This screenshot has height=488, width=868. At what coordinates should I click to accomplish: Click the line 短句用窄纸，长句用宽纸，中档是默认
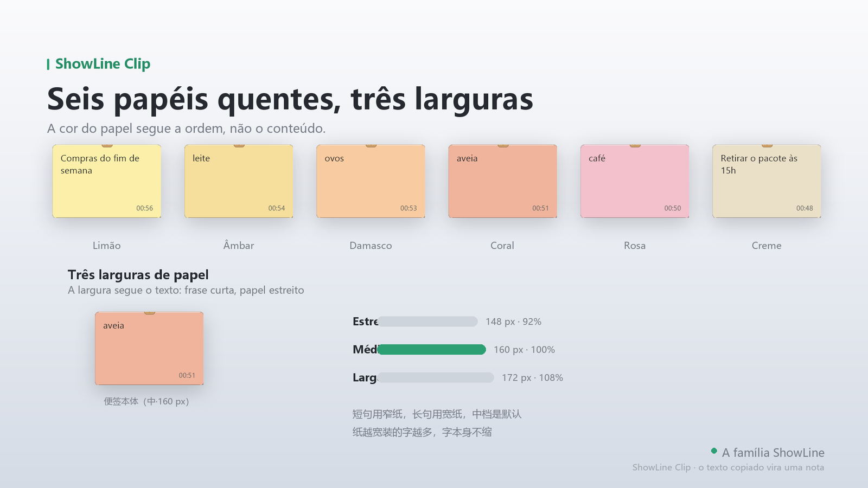tap(437, 414)
